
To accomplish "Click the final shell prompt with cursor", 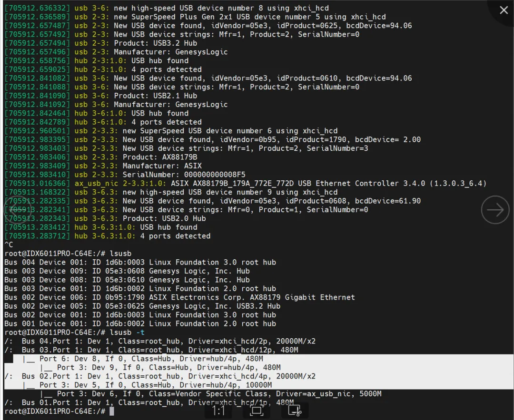I will (59, 411).
